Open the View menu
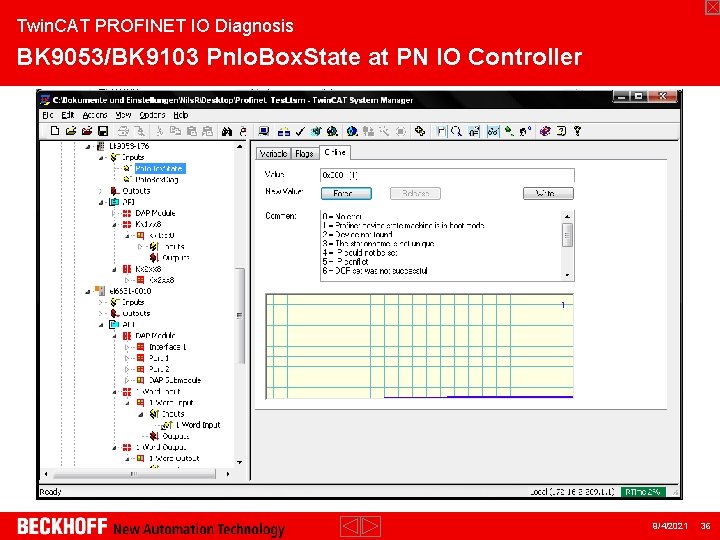 (123, 115)
